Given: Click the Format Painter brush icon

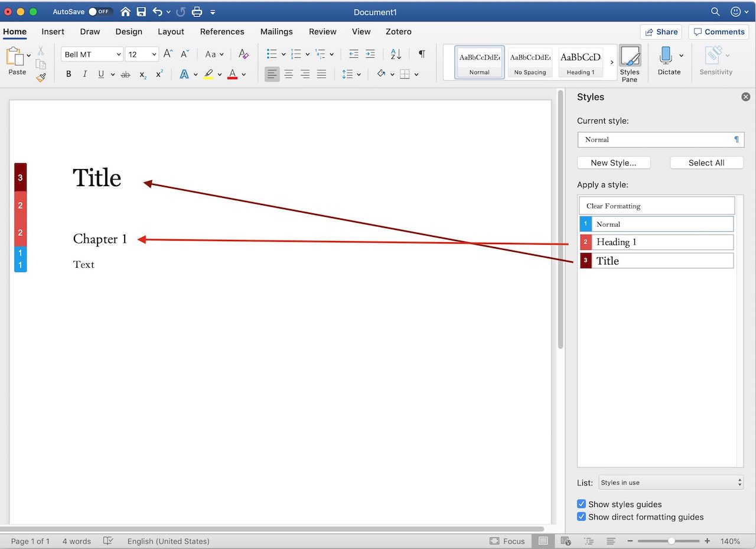Looking at the screenshot, I should point(41,77).
